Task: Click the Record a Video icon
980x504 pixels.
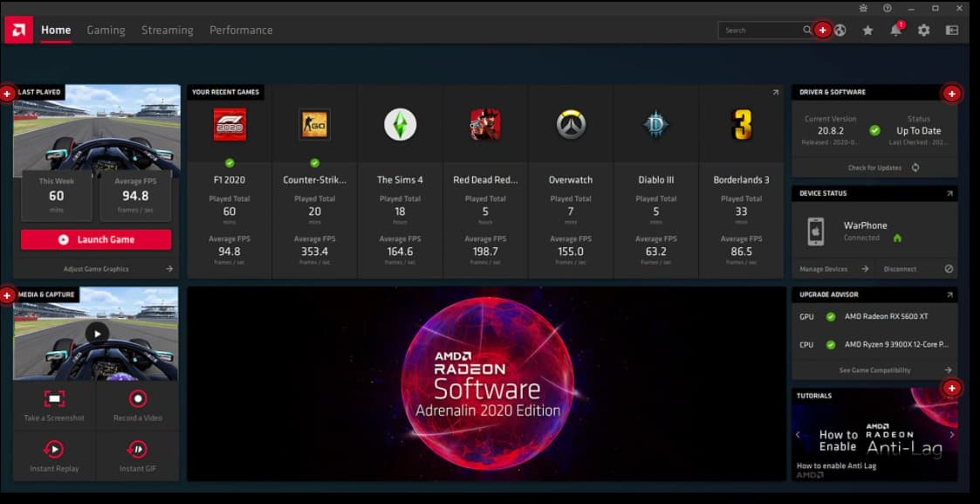Action: coord(138,398)
